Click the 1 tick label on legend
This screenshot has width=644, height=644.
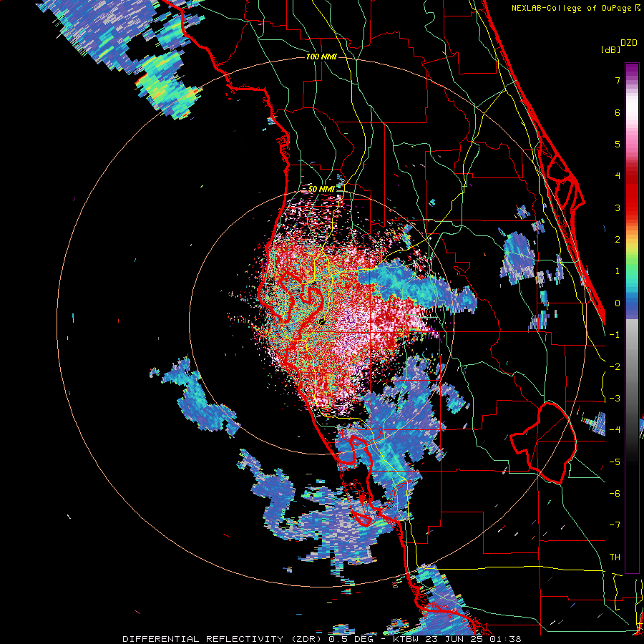click(x=618, y=271)
